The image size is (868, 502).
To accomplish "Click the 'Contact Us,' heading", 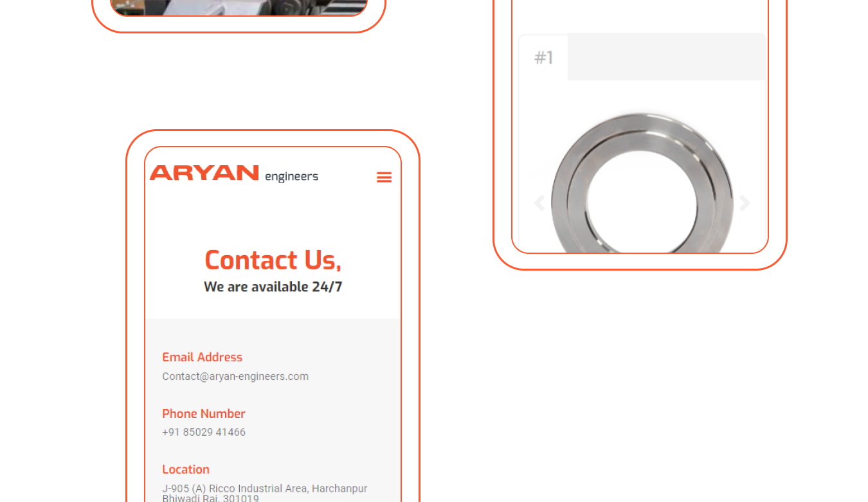I will click(x=273, y=260).
